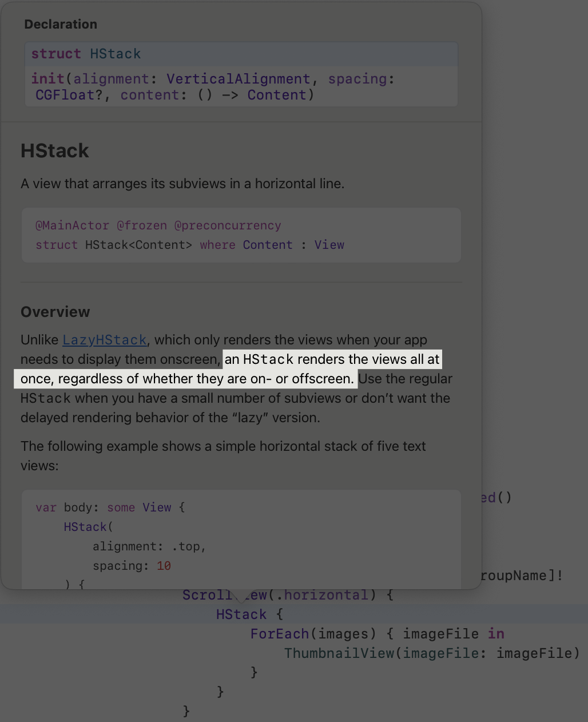This screenshot has height=722, width=588.
Task: Select the CGFloat type in the initializer signature
Action: coord(65,95)
